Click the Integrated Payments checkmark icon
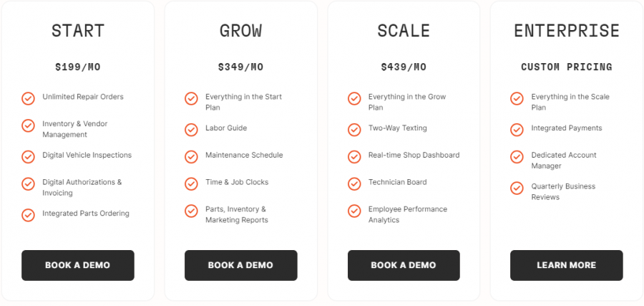 (517, 129)
